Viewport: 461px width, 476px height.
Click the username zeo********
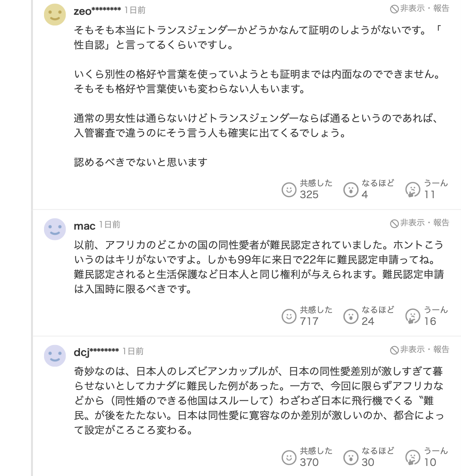pos(97,10)
